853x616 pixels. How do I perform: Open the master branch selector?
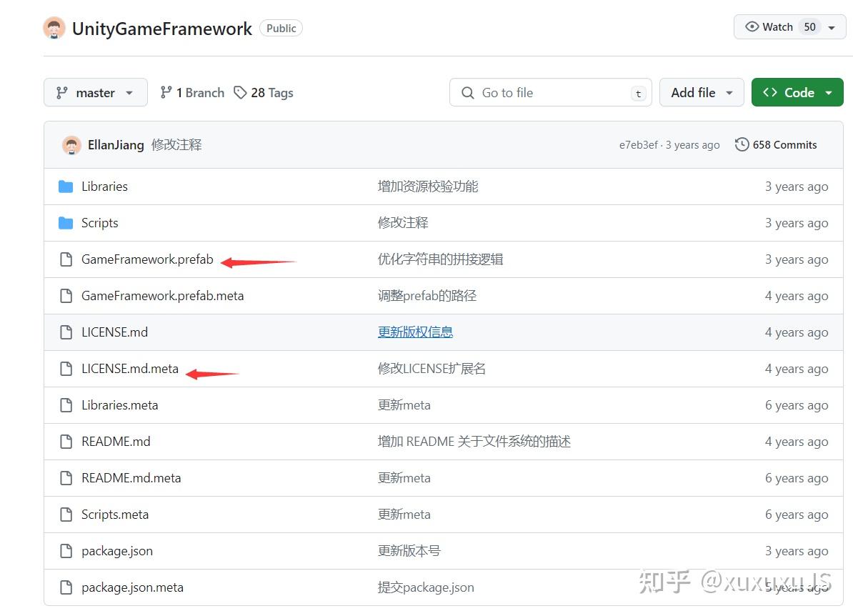click(x=95, y=92)
